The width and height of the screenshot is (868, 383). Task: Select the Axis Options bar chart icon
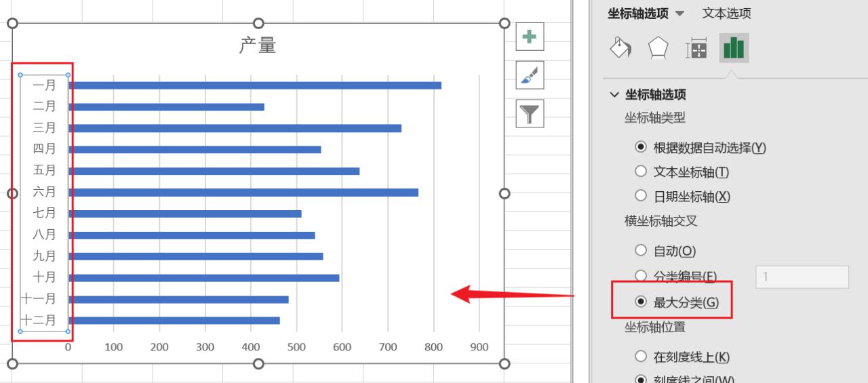[734, 48]
